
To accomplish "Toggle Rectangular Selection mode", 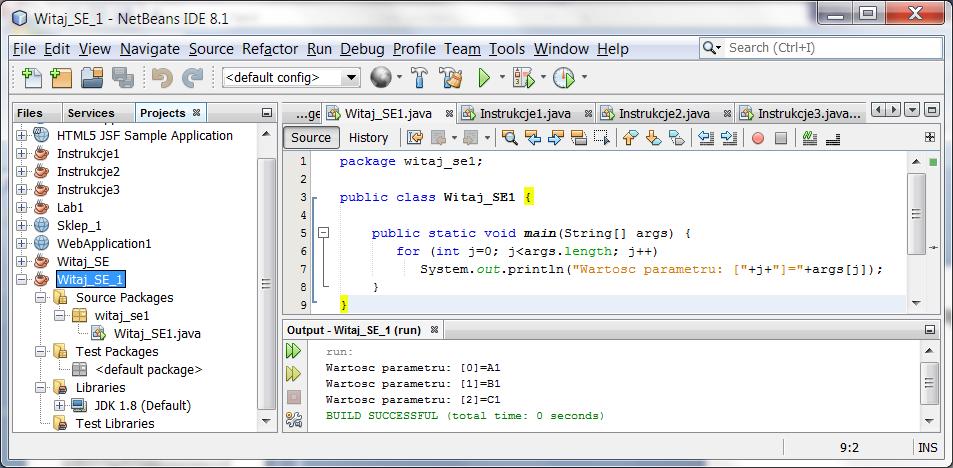I will click(602, 138).
